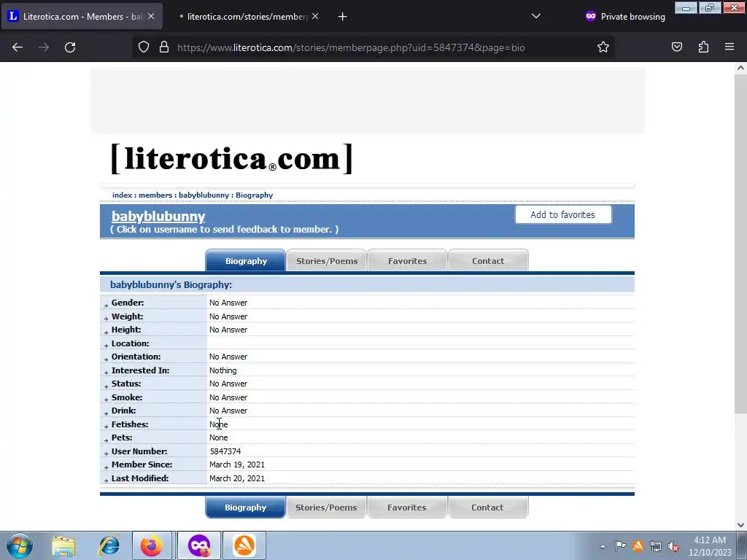Open the members breadcrumb link

155,195
